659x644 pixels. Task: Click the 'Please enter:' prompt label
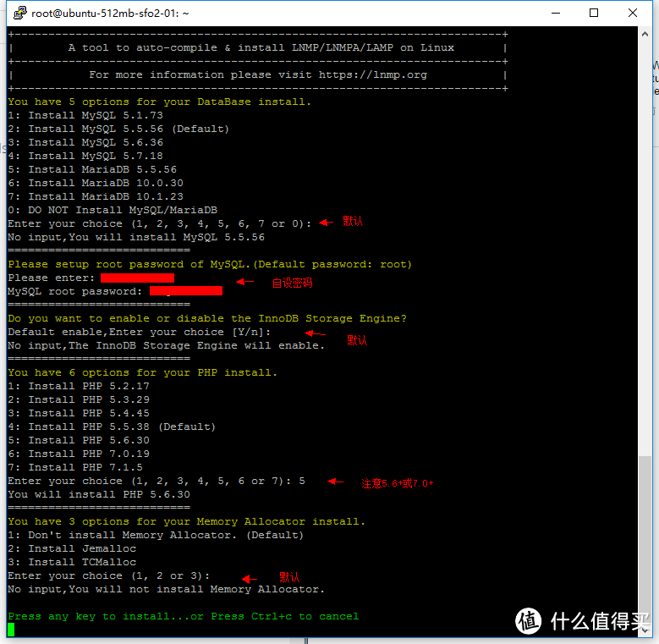tap(52, 278)
